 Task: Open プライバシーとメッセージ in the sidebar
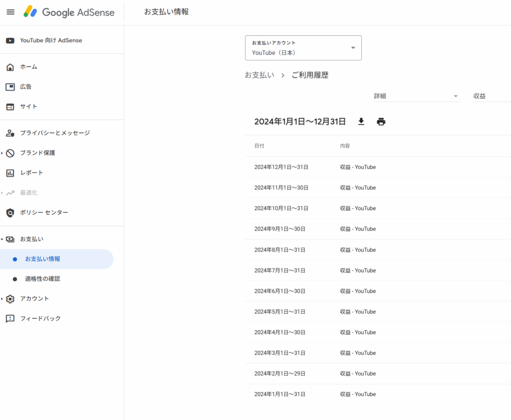55,133
